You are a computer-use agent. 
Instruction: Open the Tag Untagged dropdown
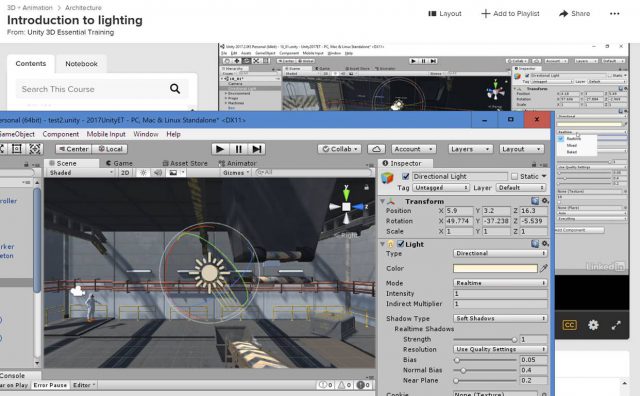tap(440, 188)
